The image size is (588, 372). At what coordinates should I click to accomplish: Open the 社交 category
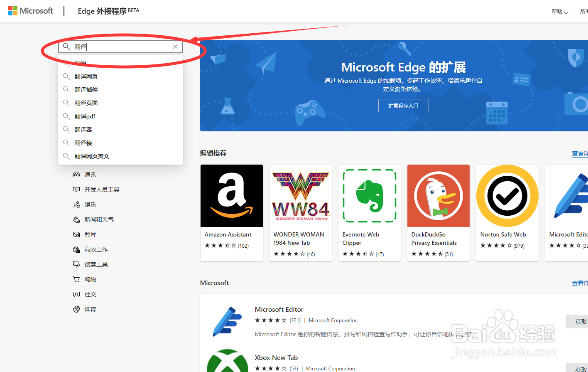(90, 294)
